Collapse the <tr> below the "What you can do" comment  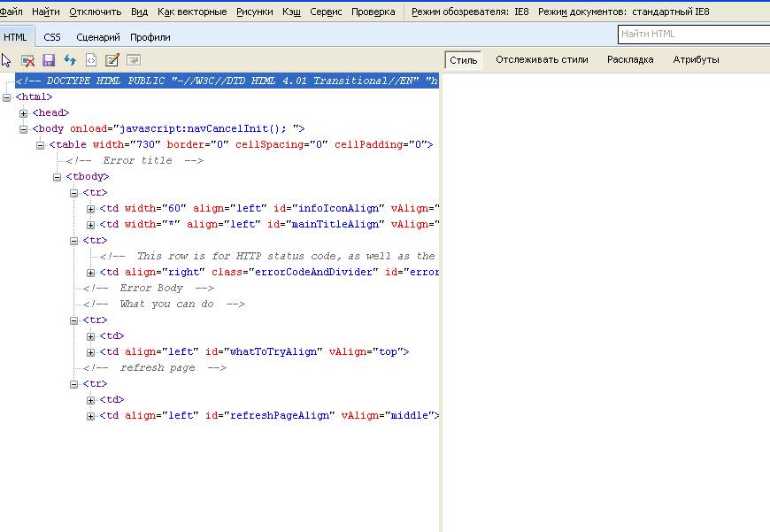coord(73,320)
